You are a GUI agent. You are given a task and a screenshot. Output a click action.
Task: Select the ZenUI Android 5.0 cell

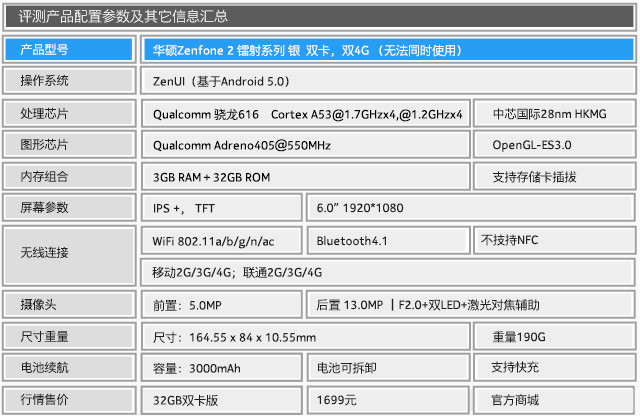point(386,80)
